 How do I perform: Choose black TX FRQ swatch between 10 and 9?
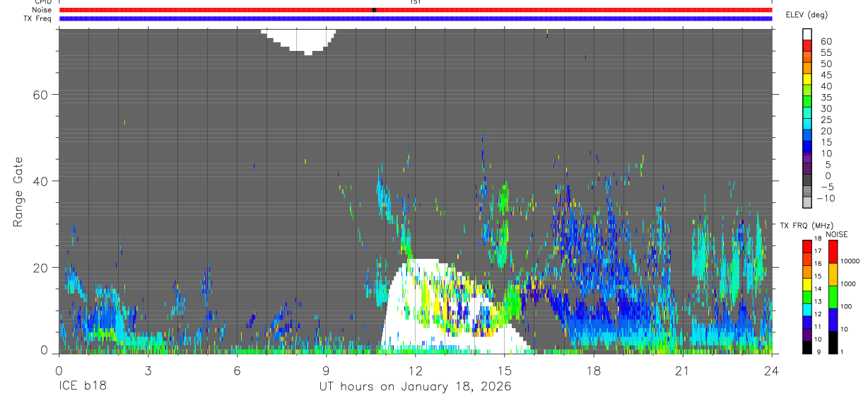[807, 347]
